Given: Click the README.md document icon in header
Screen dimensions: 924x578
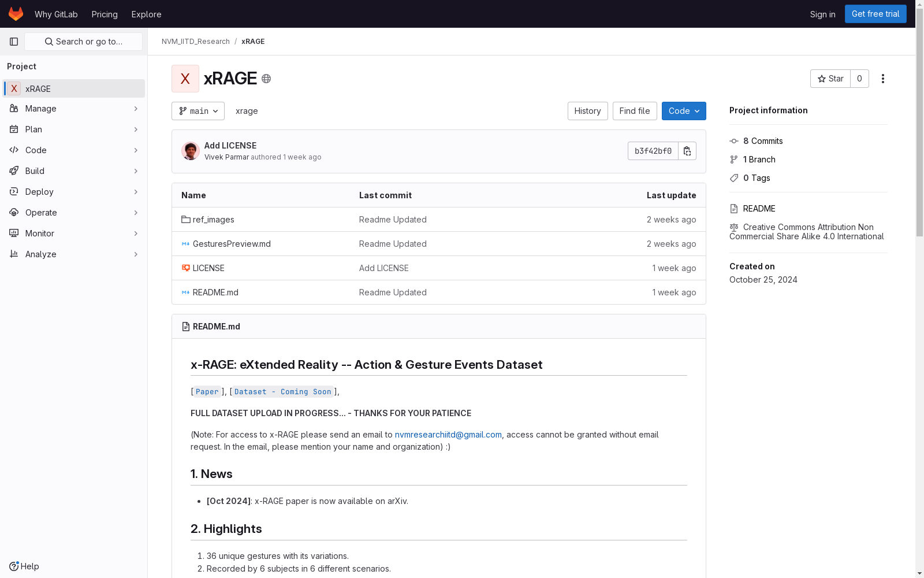Looking at the screenshot, I should coord(186,327).
